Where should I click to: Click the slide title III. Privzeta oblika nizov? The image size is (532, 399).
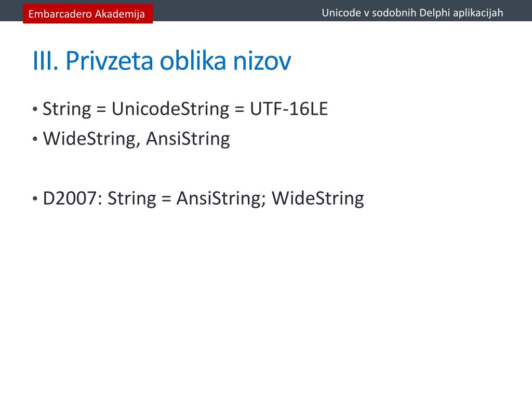(x=162, y=61)
